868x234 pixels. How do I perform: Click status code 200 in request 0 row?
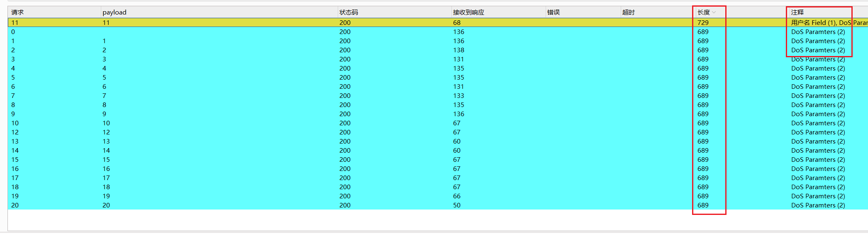pos(345,32)
